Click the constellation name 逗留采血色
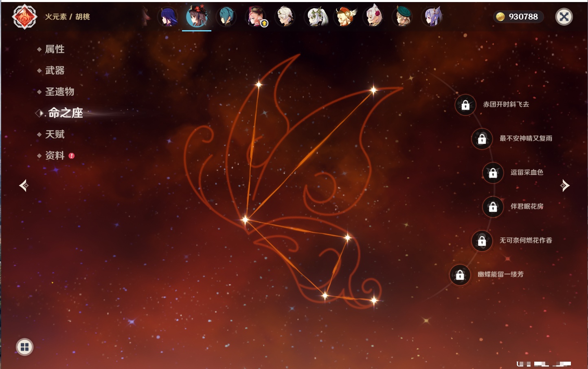The width and height of the screenshot is (588, 369). tap(527, 172)
